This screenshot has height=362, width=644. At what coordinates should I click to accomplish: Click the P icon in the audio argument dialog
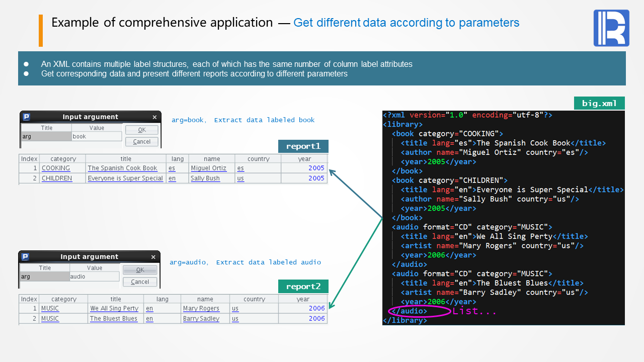[x=25, y=257]
